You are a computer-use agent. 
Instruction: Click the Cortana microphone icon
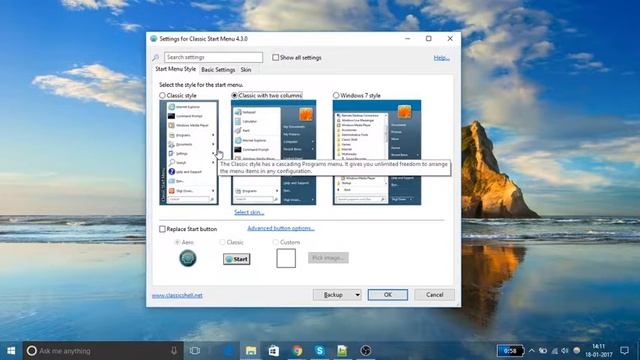(174, 351)
